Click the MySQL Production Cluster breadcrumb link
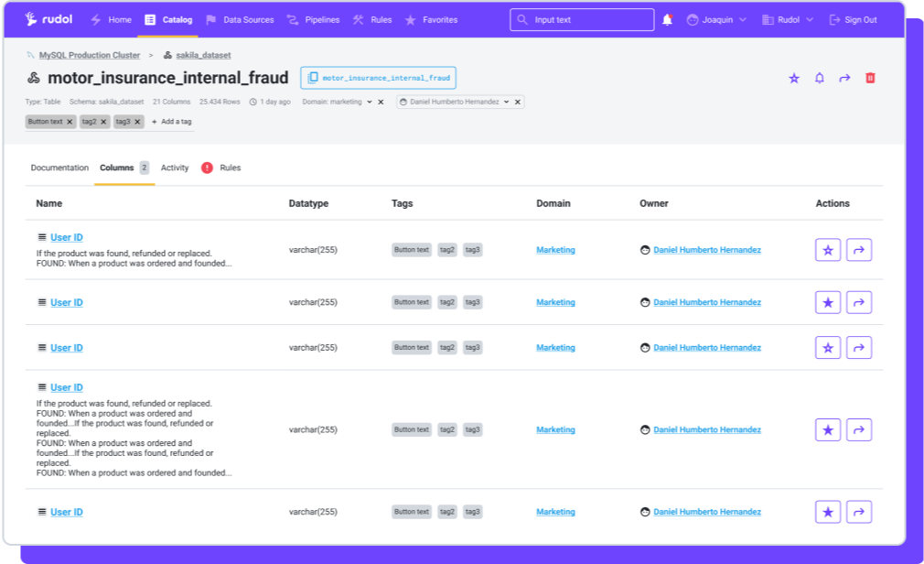The height and width of the screenshot is (564, 924). coord(89,55)
